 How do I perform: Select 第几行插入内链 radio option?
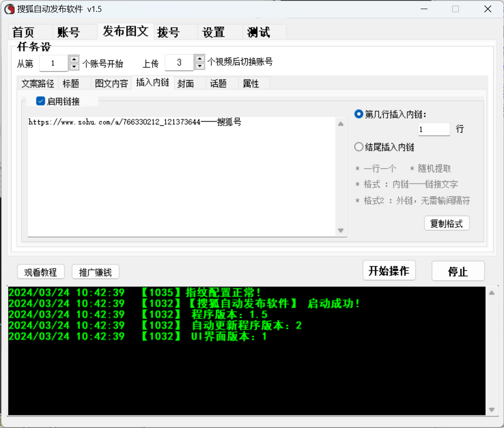(x=359, y=114)
